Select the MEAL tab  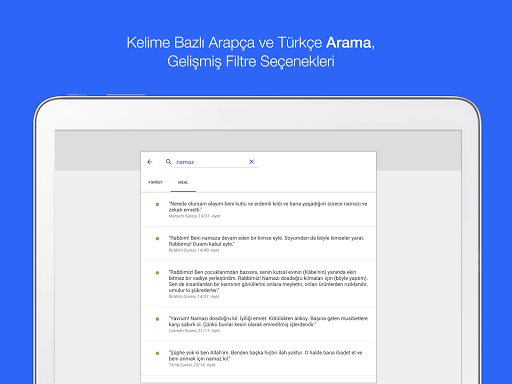183,182
